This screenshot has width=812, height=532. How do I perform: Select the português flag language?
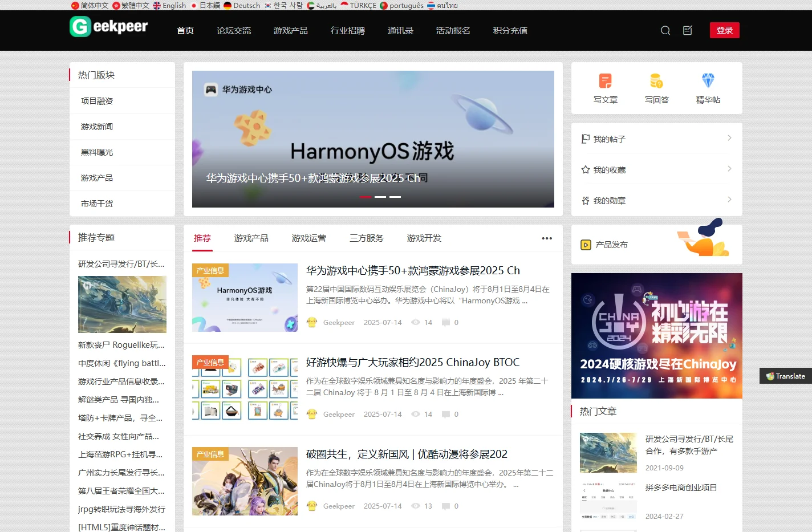click(x=402, y=5)
